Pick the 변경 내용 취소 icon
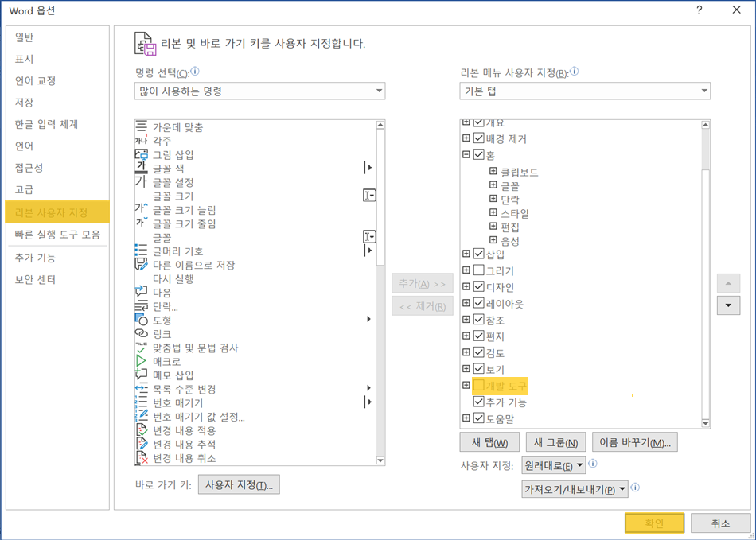 [x=142, y=457]
